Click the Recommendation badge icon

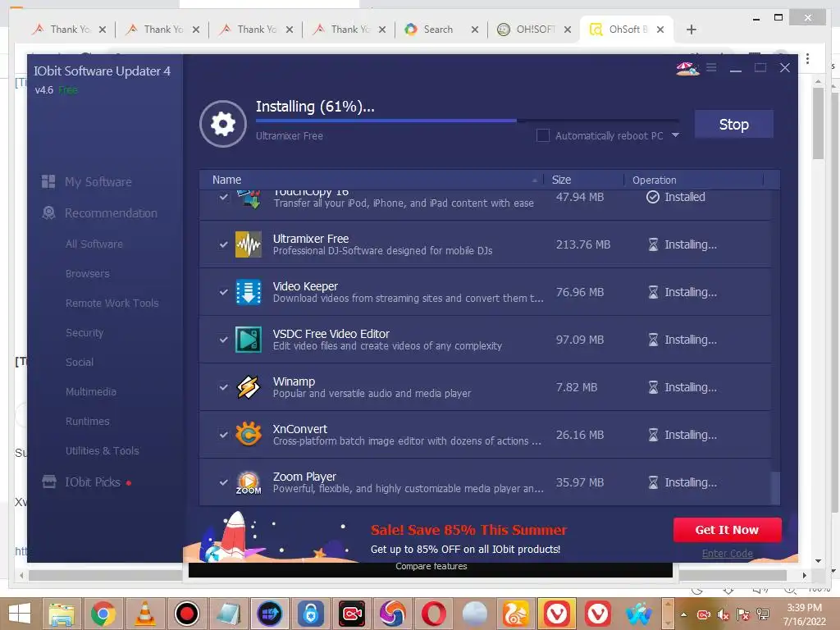[48, 212]
